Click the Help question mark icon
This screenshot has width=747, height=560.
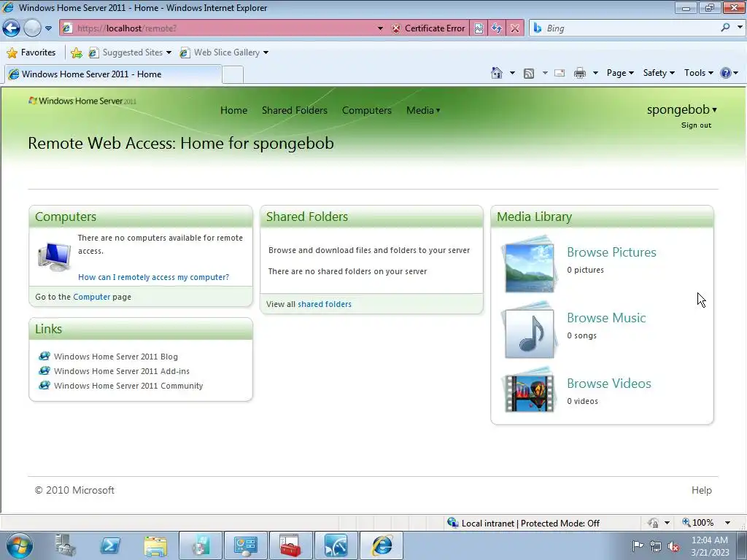click(726, 73)
